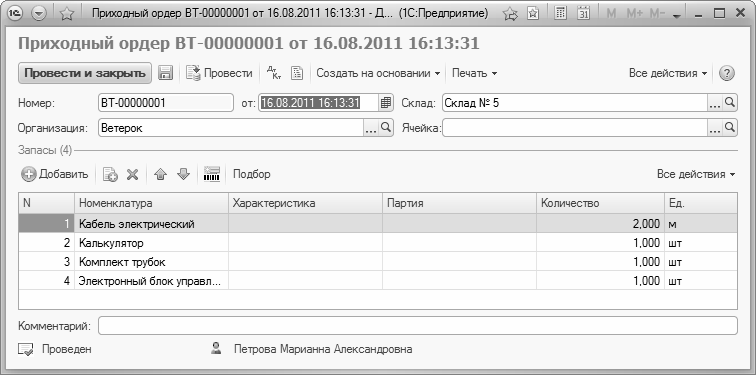Open the document structure report icon
The image size is (756, 375).
[297, 73]
